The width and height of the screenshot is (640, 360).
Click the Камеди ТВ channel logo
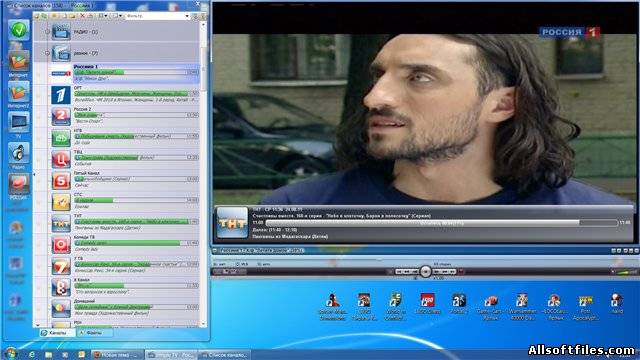point(61,244)
